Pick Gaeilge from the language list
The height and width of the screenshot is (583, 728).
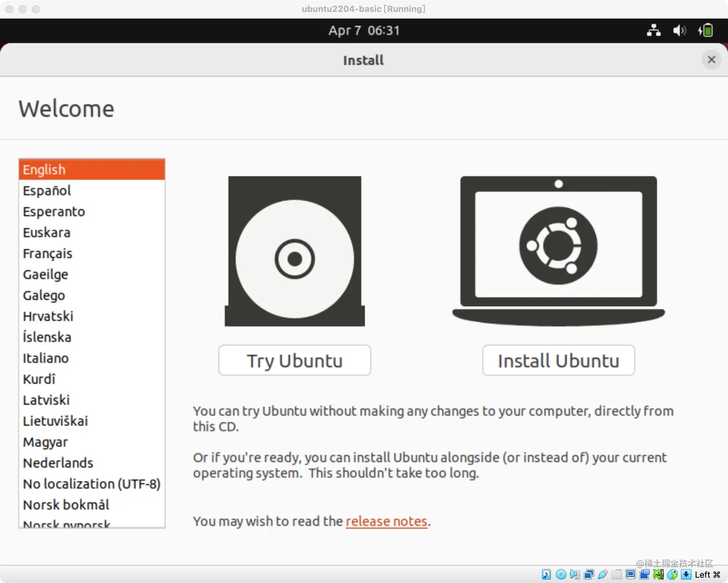tap(92, 274)
